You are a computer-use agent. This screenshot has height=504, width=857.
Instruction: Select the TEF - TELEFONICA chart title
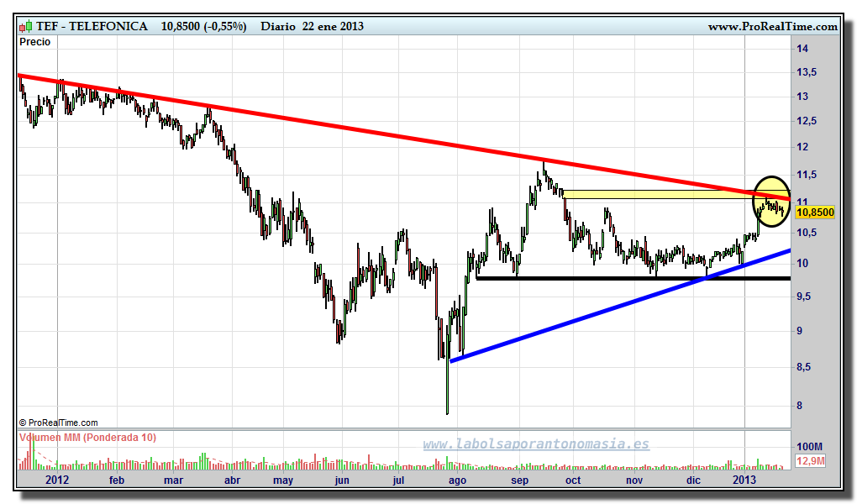tap(92, 27)
